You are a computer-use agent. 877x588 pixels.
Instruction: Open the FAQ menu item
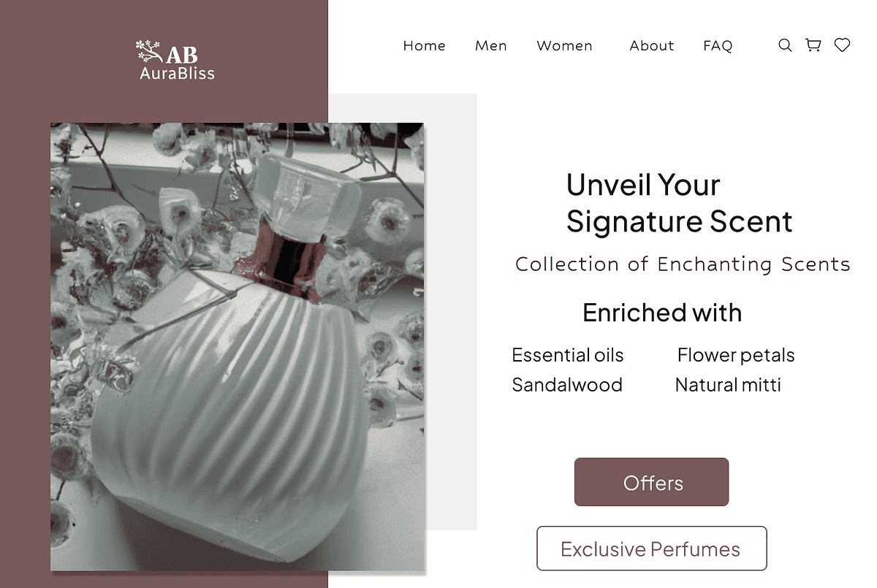718,45
